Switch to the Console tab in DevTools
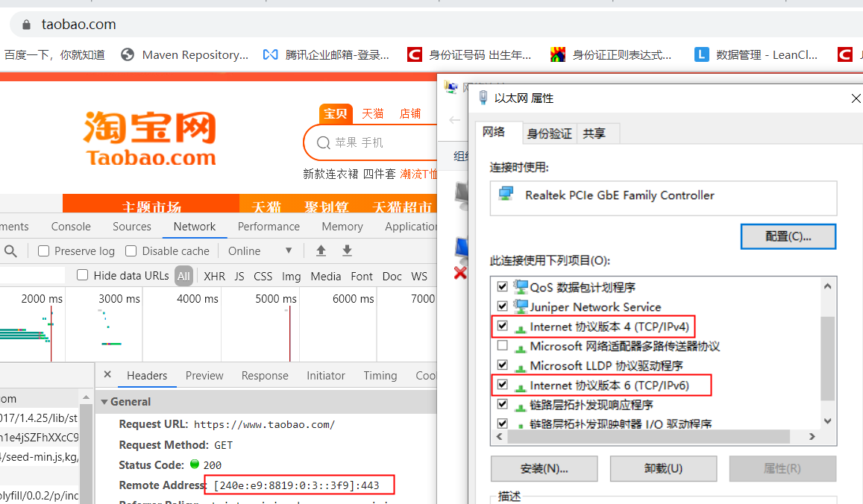 71,227
